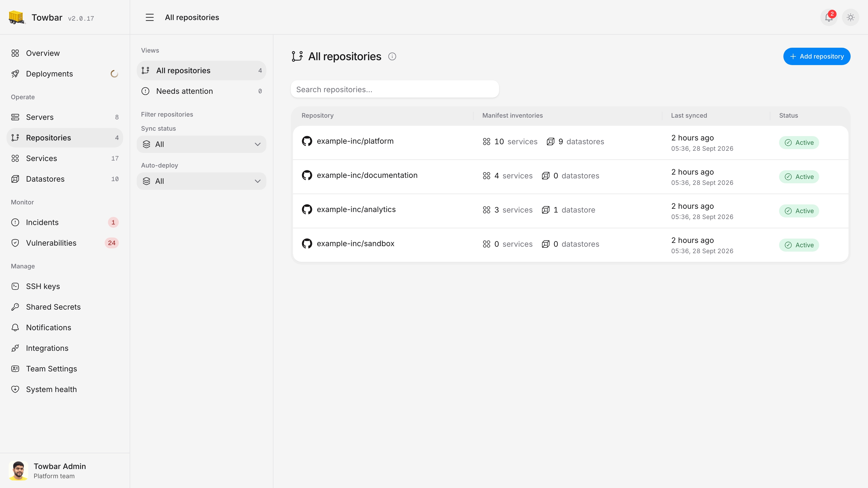Click services icon in platform row
This screenshot has width=868, height=488.
486,142
